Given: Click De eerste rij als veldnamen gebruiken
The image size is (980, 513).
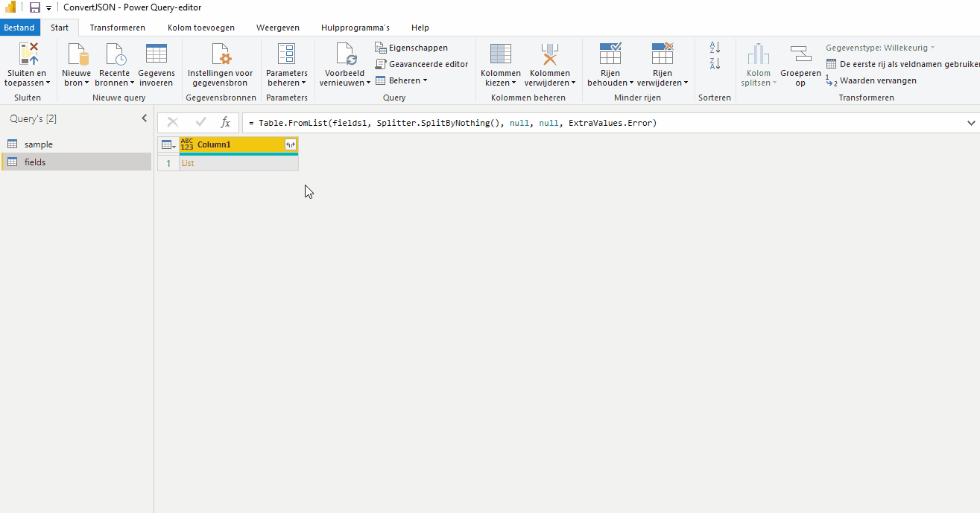Looking at the screenshot, I should point(902,64).
